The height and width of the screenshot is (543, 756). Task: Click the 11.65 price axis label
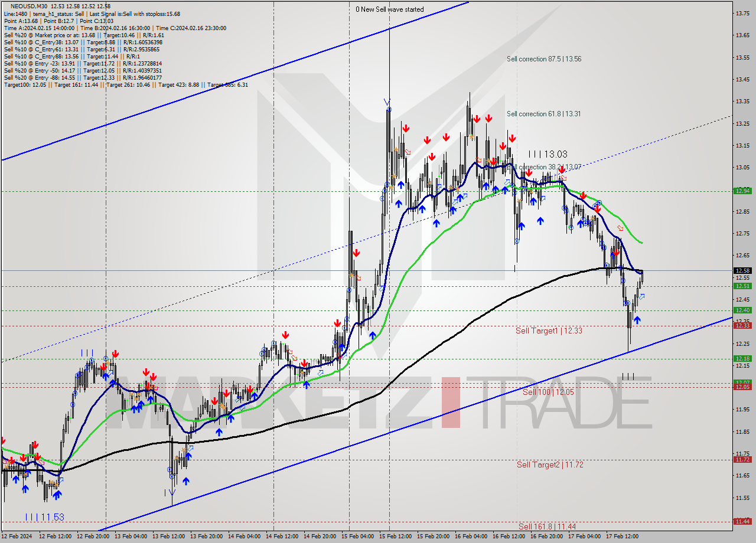pyautogui.click(x=742, y=475)
